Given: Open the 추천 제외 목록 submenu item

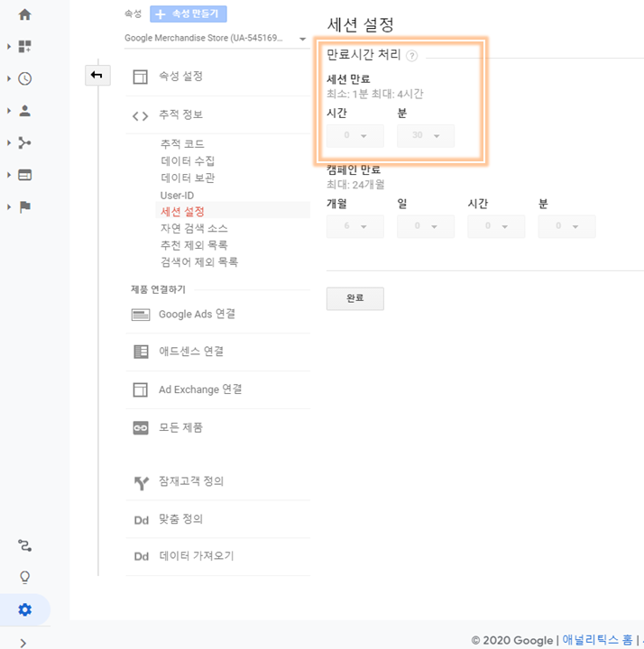Looking at the screenshot, I should click(x=194, y=245).
